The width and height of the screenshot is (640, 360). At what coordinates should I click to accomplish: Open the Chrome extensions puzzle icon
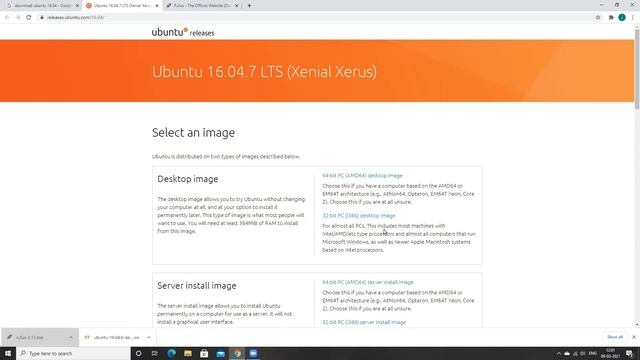[x=611, y=18]
